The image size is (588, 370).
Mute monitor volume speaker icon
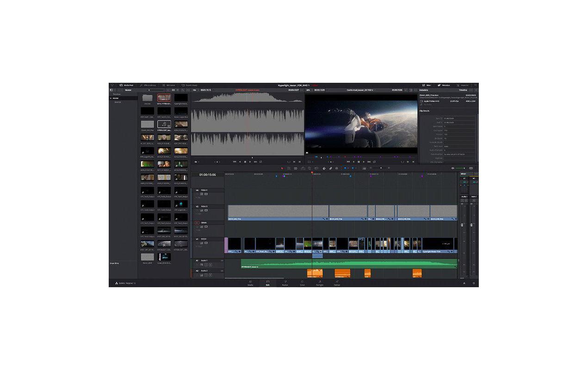pos(453,168)
